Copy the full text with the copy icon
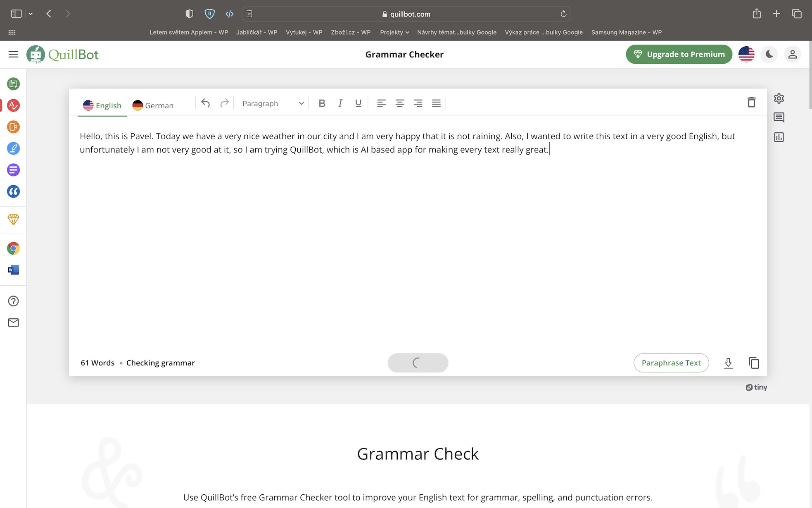This screenshot has width=812, height=508. point(754,363)
